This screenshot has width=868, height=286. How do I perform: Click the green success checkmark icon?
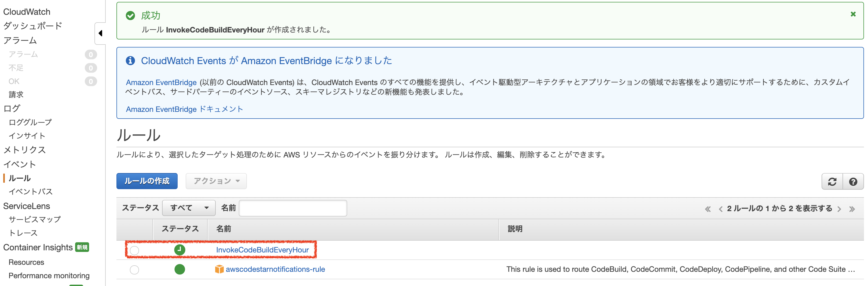coord(130,16)
